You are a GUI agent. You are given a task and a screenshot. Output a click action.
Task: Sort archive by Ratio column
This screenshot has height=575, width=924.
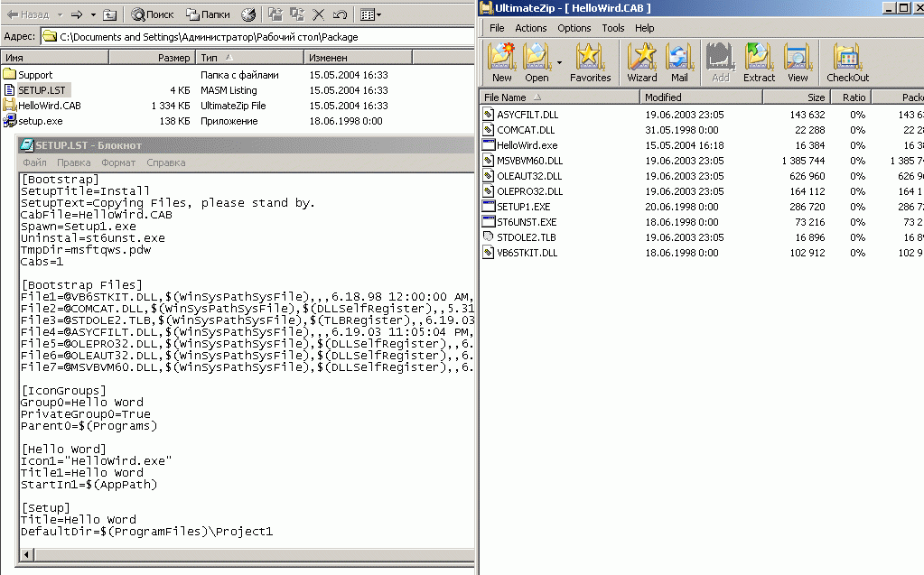click(x=851, y=97)
